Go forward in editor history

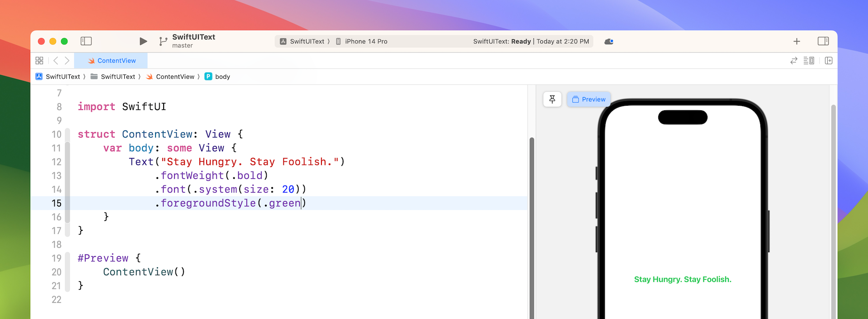coord(67,61)
